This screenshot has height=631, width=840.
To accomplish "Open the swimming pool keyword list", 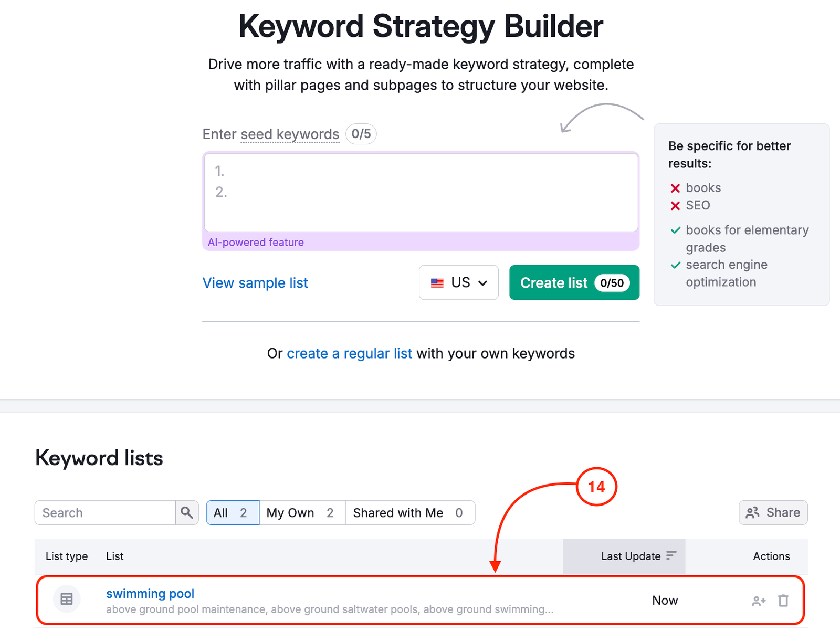I will pos(150,593).
